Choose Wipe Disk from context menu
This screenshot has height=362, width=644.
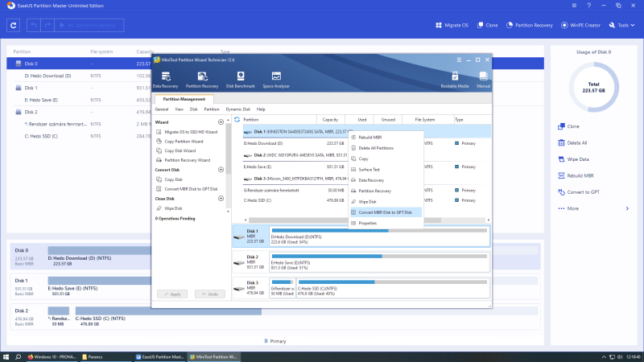click(386, 202)
